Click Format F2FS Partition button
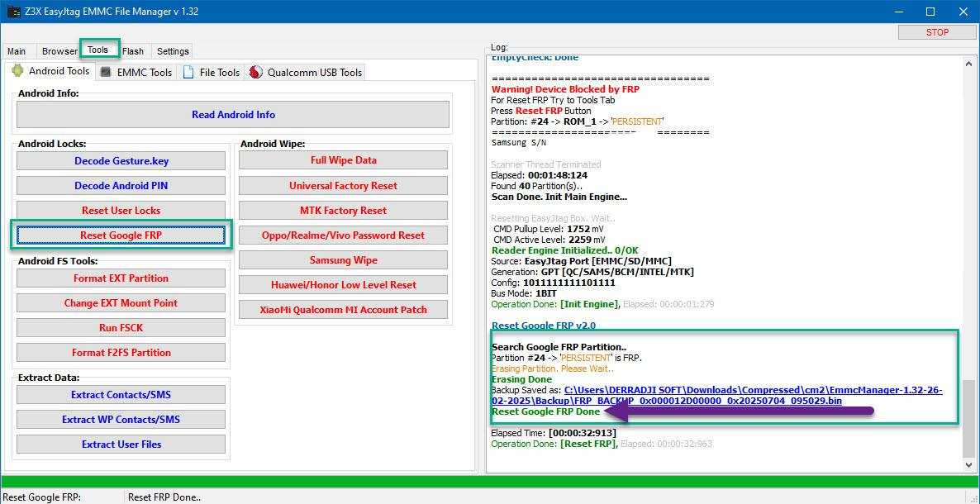The width and height of the screenshot is (980, 504). [121, 353]
